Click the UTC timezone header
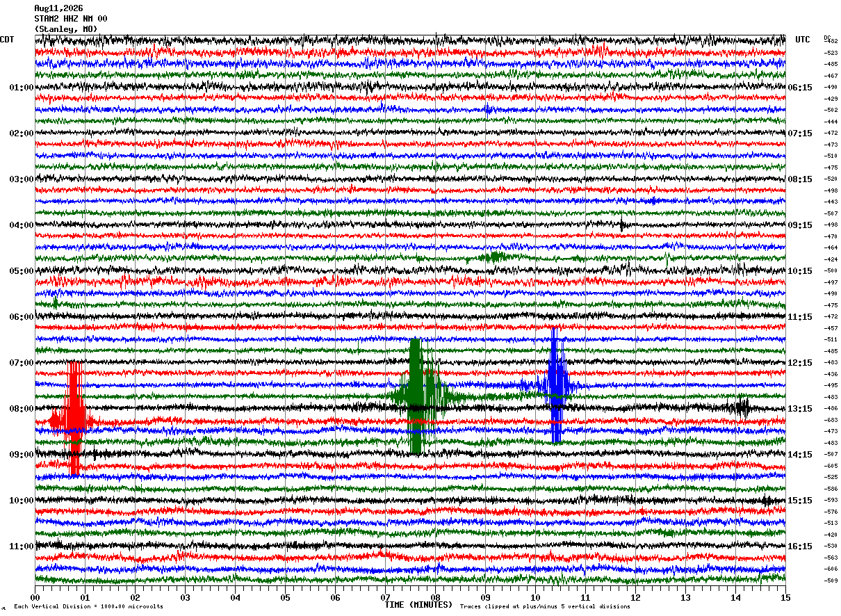 coord(803,40)
